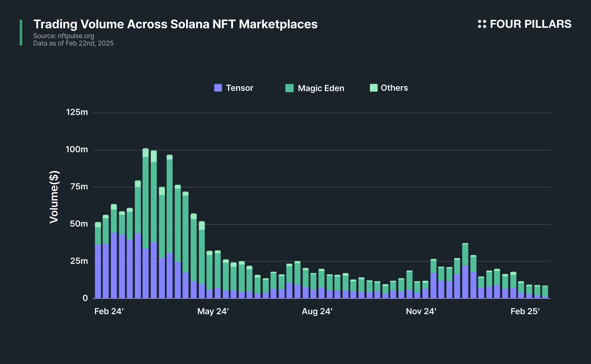Click the Others light green legend swatch
Image resolution: width=591 pixels, height=364 pixels.
374,88
